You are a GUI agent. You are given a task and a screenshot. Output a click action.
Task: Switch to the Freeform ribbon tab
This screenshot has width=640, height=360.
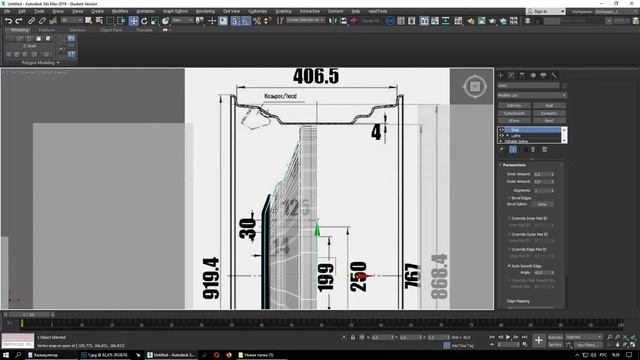click(x=47, y=30)
